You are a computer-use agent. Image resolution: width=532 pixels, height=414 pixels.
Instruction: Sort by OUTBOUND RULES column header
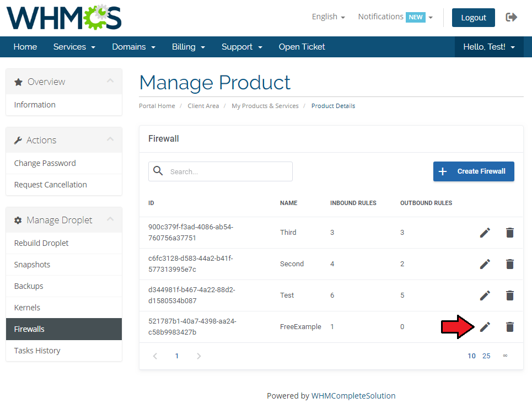[426, 203]
